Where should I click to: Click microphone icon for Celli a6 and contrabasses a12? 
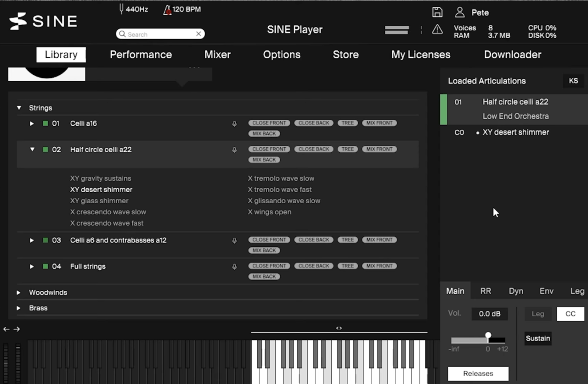coord(234,240)
